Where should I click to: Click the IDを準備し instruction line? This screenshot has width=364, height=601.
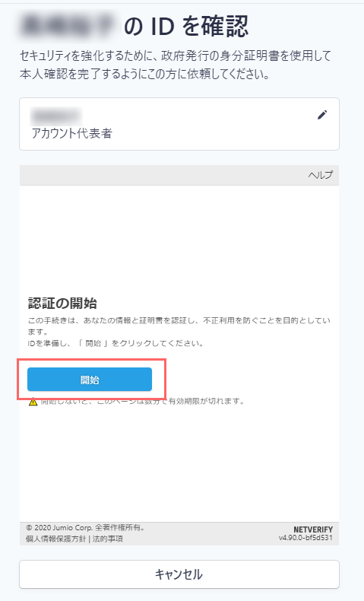(116, 343)
